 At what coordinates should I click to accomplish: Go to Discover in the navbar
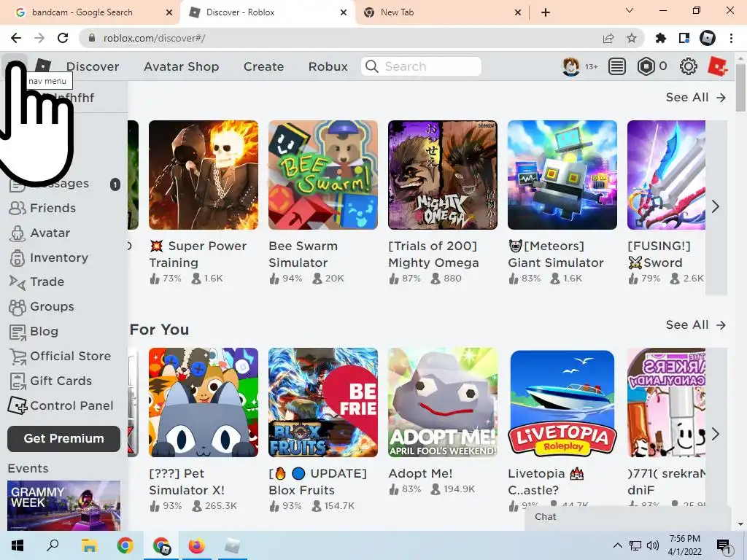click(x=93, y=66)
